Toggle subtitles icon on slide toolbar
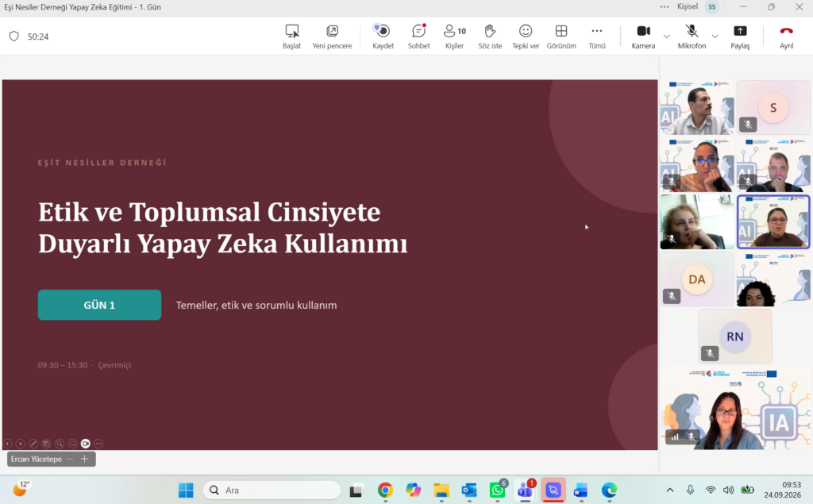The height and width of the screenshot is (504, 813). click(72, 444)
